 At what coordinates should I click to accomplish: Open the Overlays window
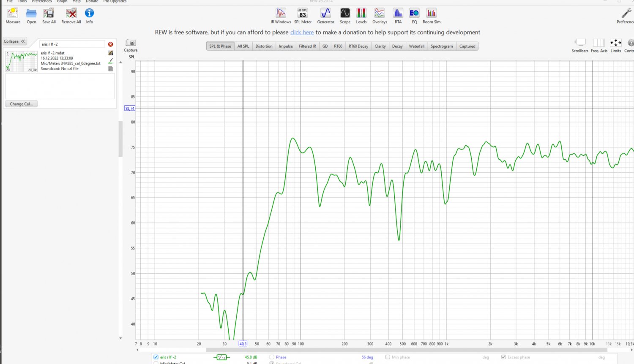(380, 16)
